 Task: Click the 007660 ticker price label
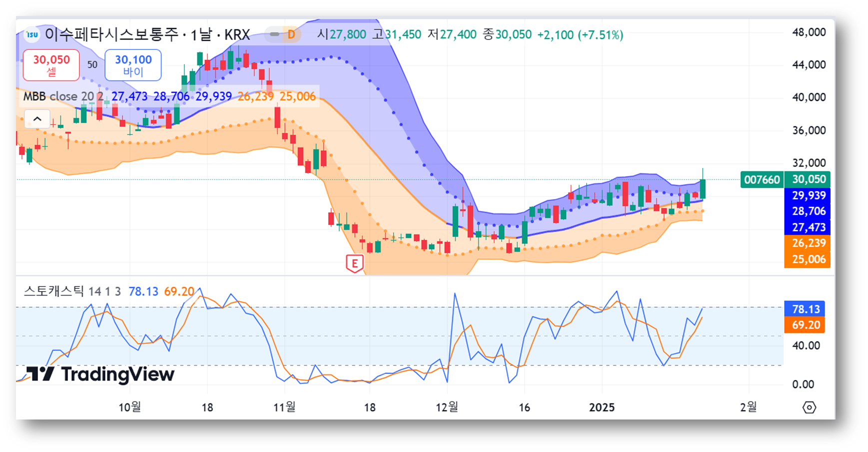click(762, 179)
